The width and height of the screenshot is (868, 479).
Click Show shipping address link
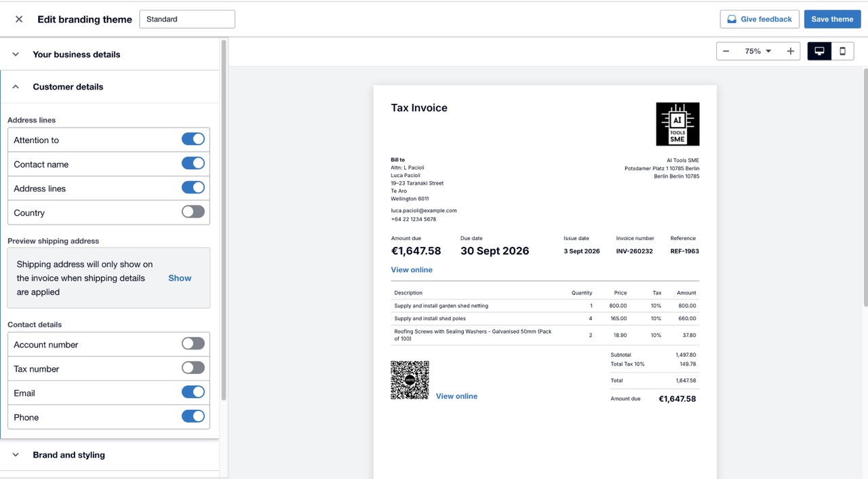(x=180, y=278)
